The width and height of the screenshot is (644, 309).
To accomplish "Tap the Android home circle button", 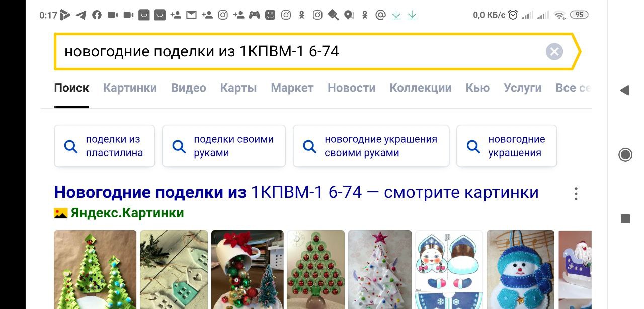I will (x=625, y=155).
